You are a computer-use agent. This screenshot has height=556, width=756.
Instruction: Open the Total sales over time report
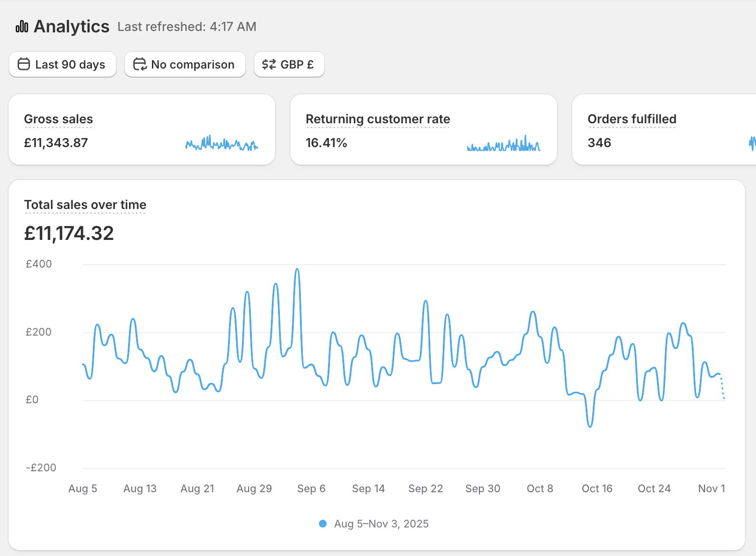85,205
